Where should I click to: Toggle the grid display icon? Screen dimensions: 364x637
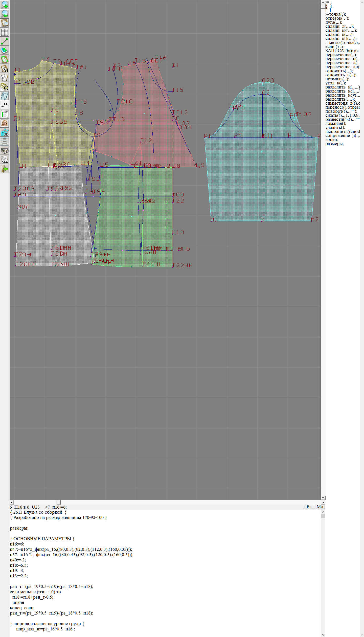(5, 32)
